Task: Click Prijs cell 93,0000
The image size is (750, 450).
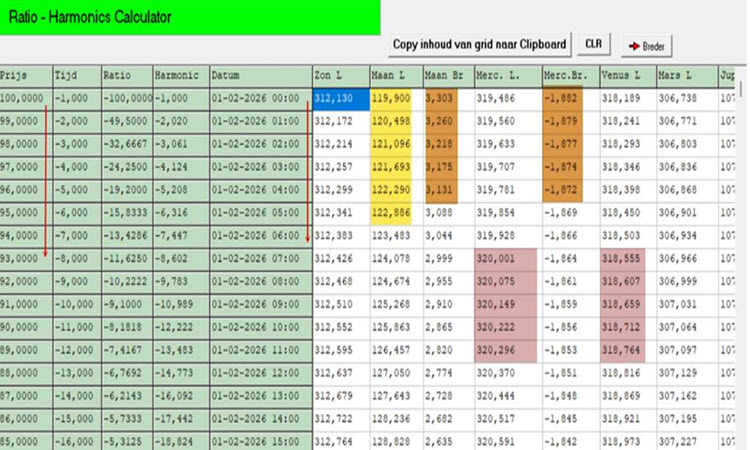Action: (26, 259)
